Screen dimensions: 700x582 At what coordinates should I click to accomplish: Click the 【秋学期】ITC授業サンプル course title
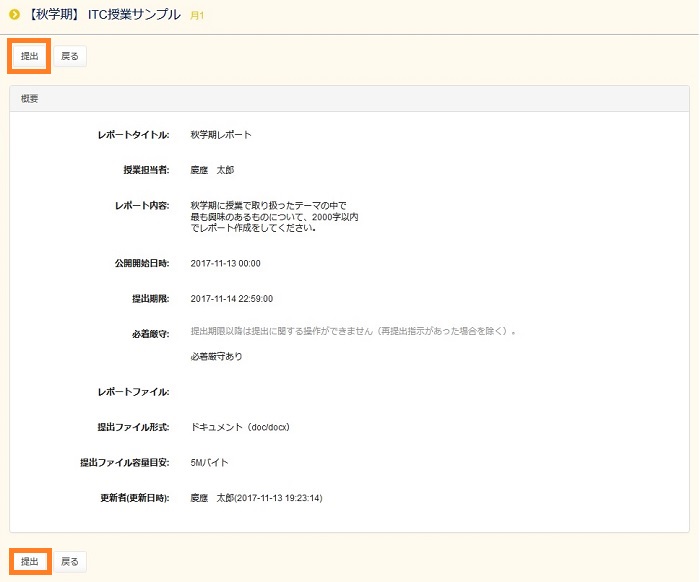click(x=103, y=15)
